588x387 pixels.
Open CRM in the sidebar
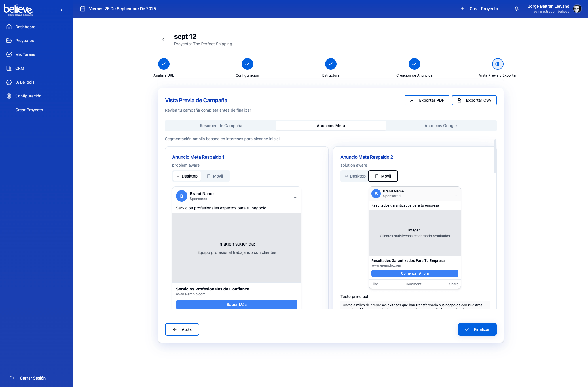20,68
